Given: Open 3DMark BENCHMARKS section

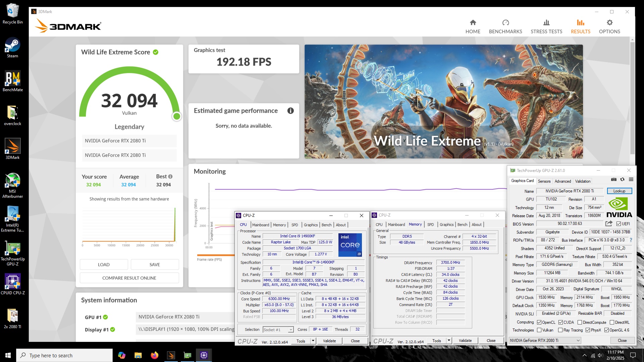Looking at the screenshot, I should pyautogui.click(x=505, y=26).
